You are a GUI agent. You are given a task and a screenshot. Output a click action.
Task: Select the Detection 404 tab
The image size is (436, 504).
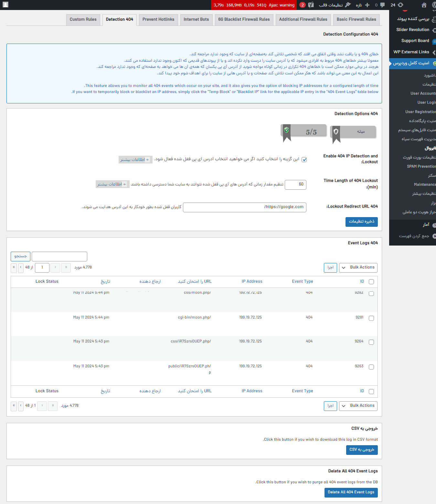tap(120, 20)
